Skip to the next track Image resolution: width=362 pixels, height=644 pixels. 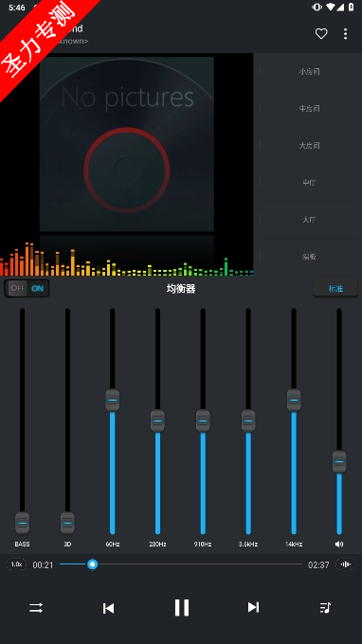pos(253,607)
